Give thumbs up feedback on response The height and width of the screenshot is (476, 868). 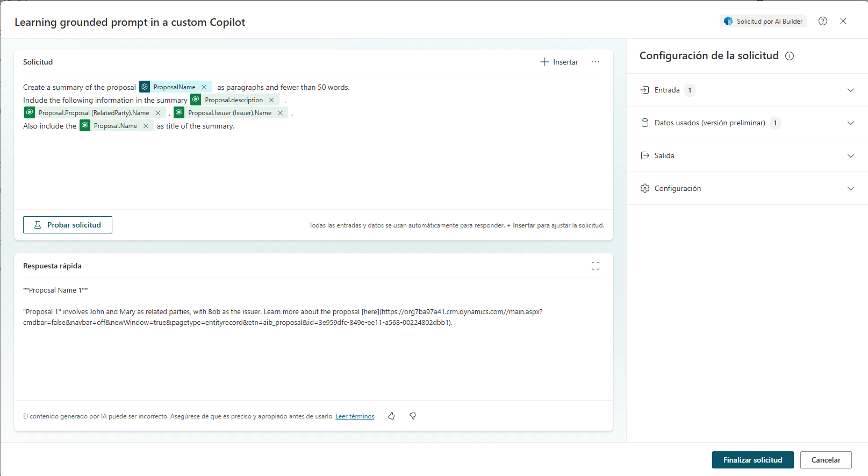(391, 416)
